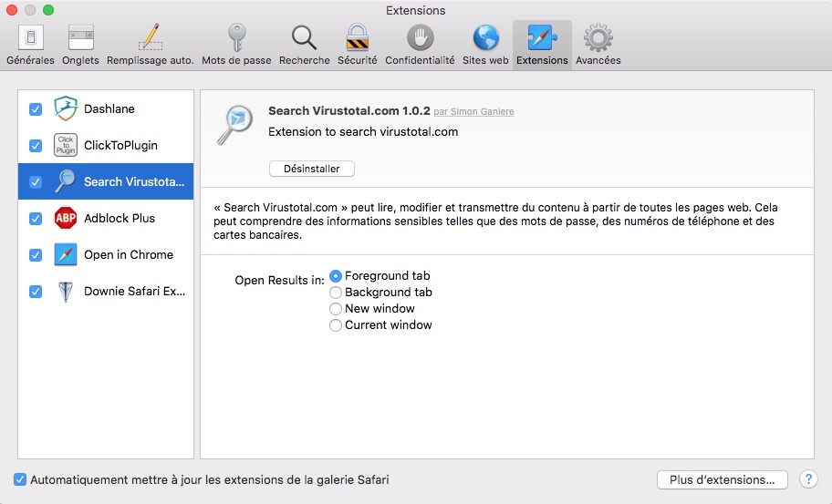832x504 pixels.
Task: Click the Open Results in: label
Action: [280, 281]
